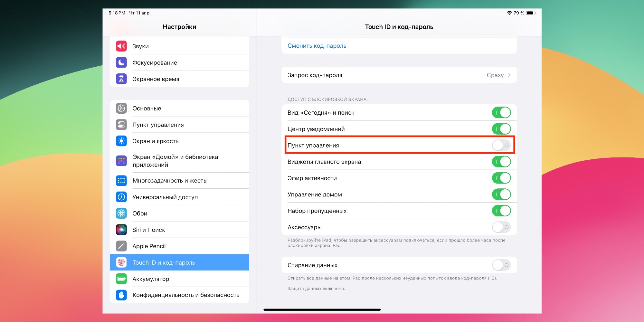Tap Защита данных включена text

[316, 289]
